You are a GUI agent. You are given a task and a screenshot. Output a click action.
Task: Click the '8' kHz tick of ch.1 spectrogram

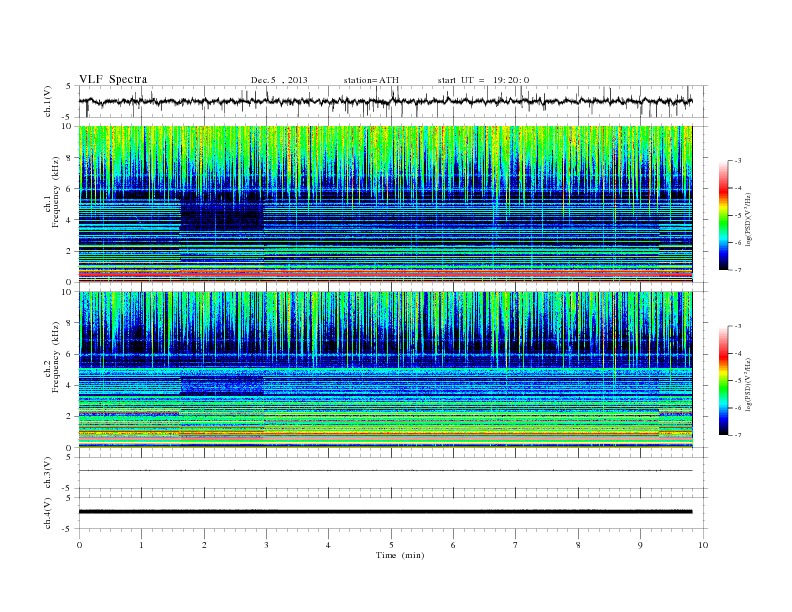[70, 158]
